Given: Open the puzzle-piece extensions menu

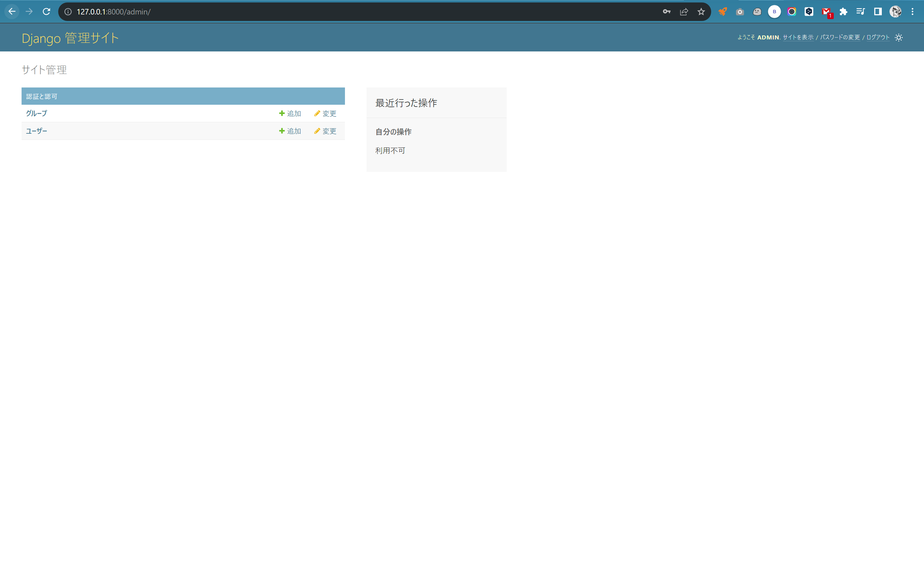Looking at the screenshot, I should point(843,12).
